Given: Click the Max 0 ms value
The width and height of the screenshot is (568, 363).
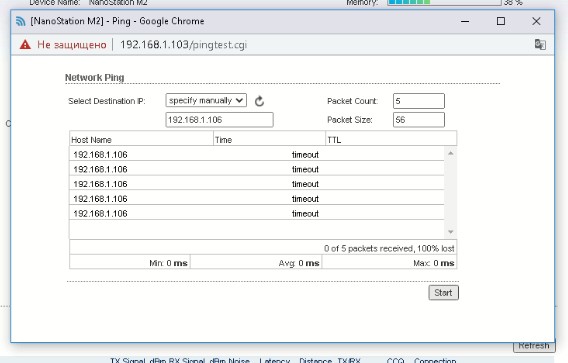Looking at the screenshot, I should coord(434,263).
